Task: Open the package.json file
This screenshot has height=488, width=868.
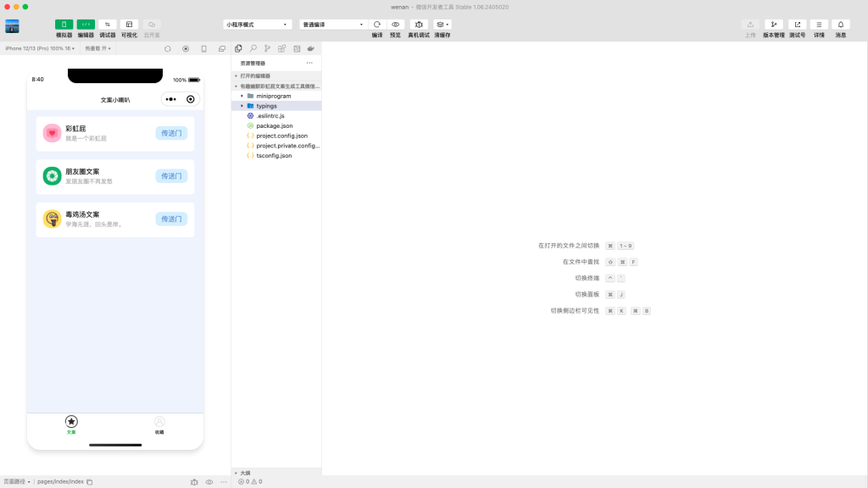Action: (276, 125)
